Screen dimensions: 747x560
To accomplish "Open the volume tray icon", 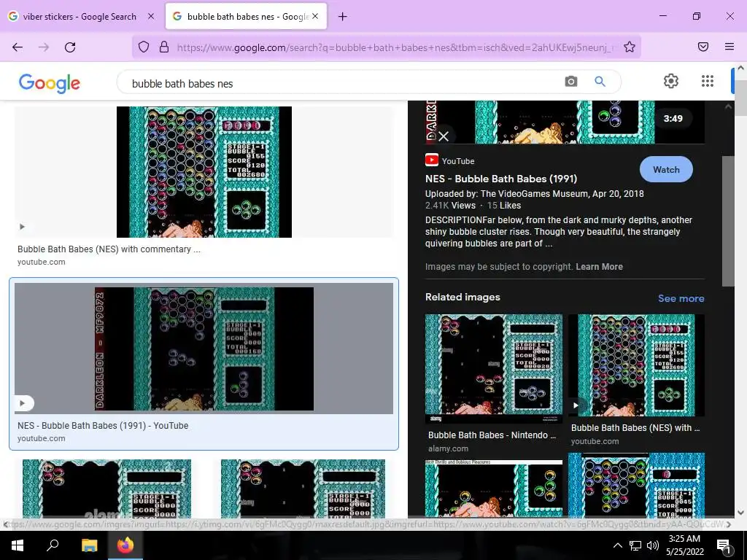I will point(653,545).
